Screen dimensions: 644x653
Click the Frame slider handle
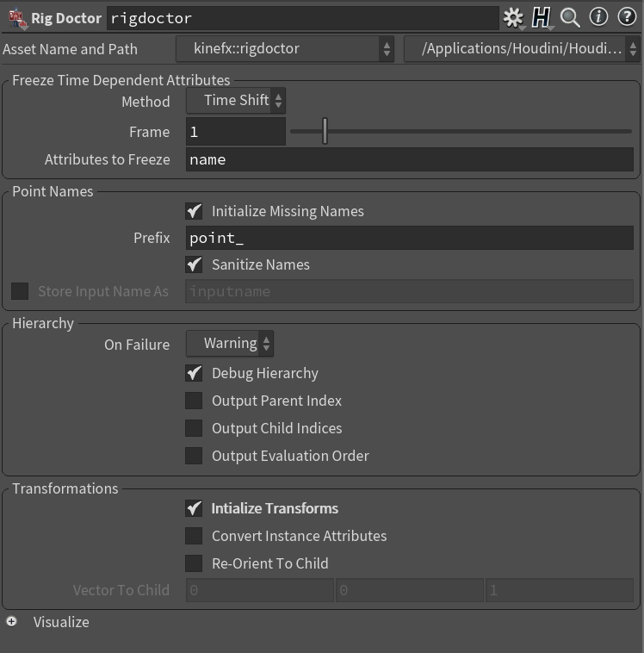pyautogui.click(x=325, y=132)
